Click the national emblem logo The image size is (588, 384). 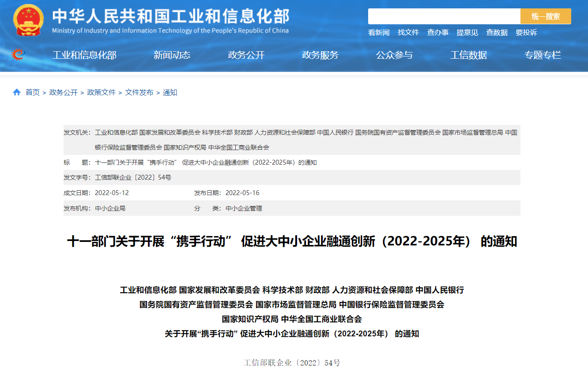[x=28, y=19]
